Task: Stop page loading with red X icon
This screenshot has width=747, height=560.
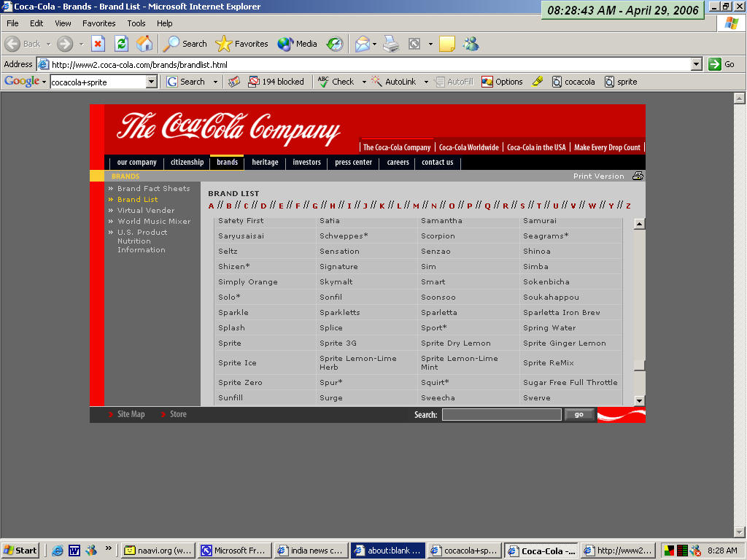Action: pyautogui.click(x=98, y=44)
